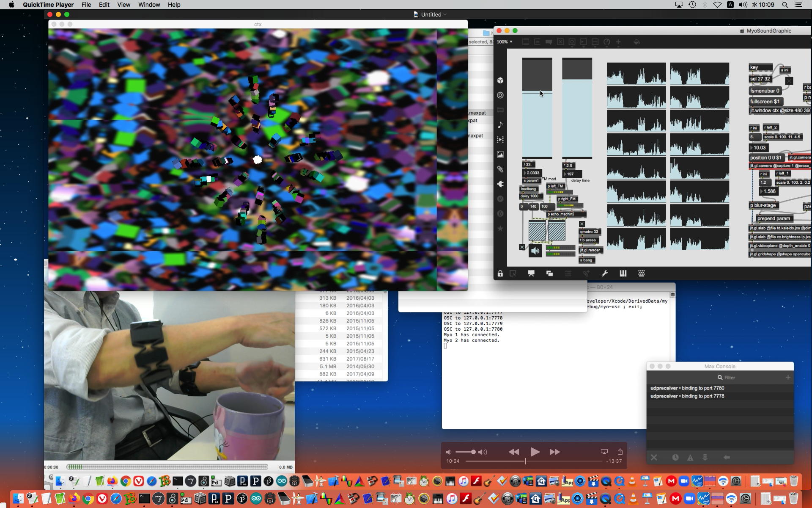Viewport: 812px width, 508px height.
Task: Click the paperclip snippets icon
Action: point(500,169)
